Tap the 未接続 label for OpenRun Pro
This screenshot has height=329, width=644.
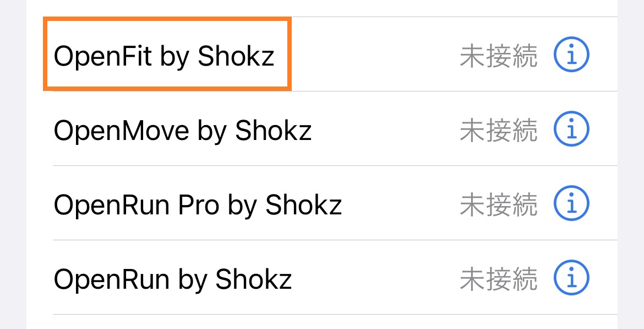pyautogui.click(x=498, y=205)
